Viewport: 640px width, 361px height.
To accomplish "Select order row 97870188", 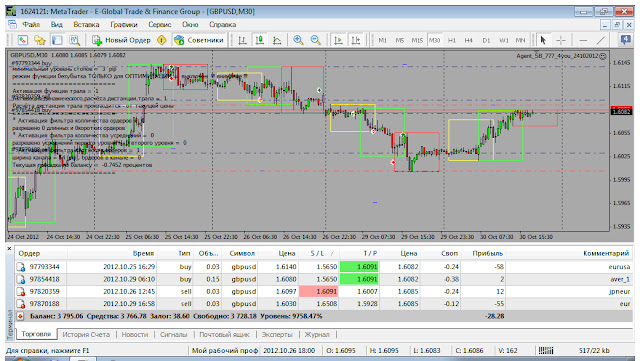I will click(x=324, y=303).
